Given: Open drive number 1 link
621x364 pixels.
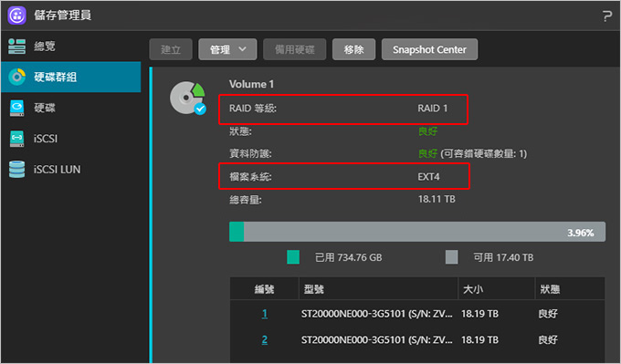Looking at the screenshot, I should coord(265,314).
